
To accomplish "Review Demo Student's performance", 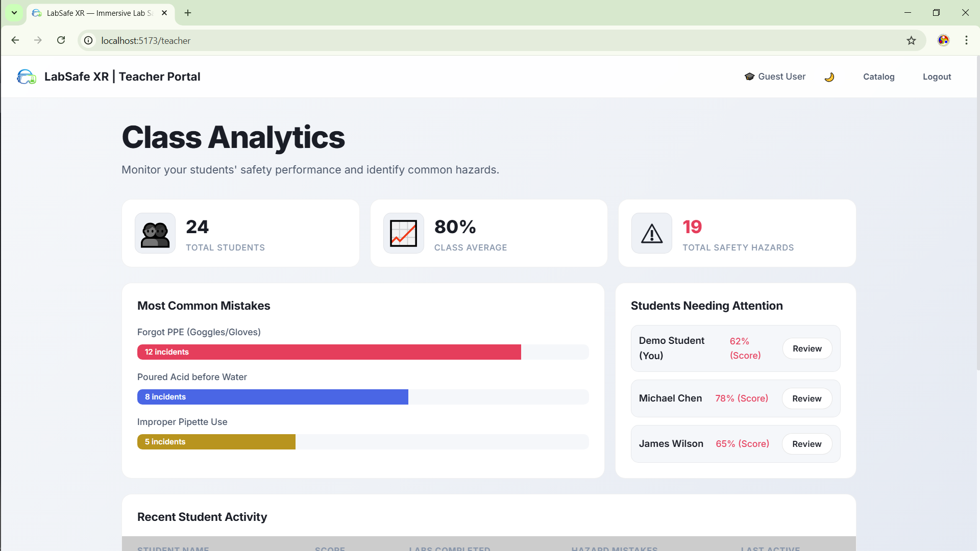I will pos(807,348).
